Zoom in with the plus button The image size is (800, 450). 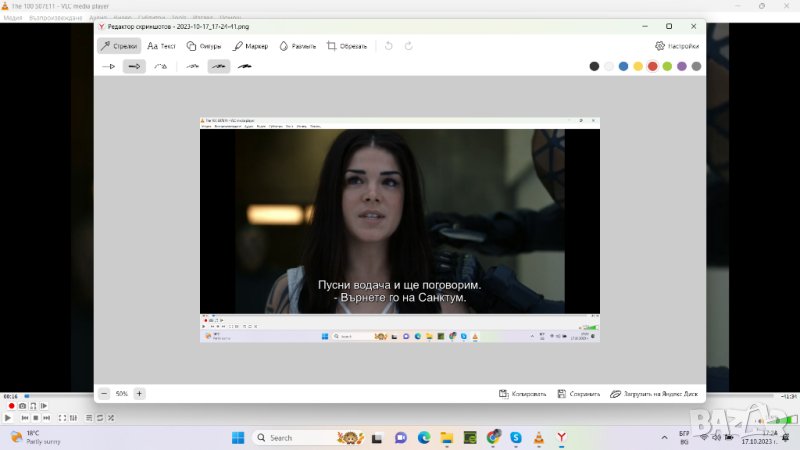point(139,394)
